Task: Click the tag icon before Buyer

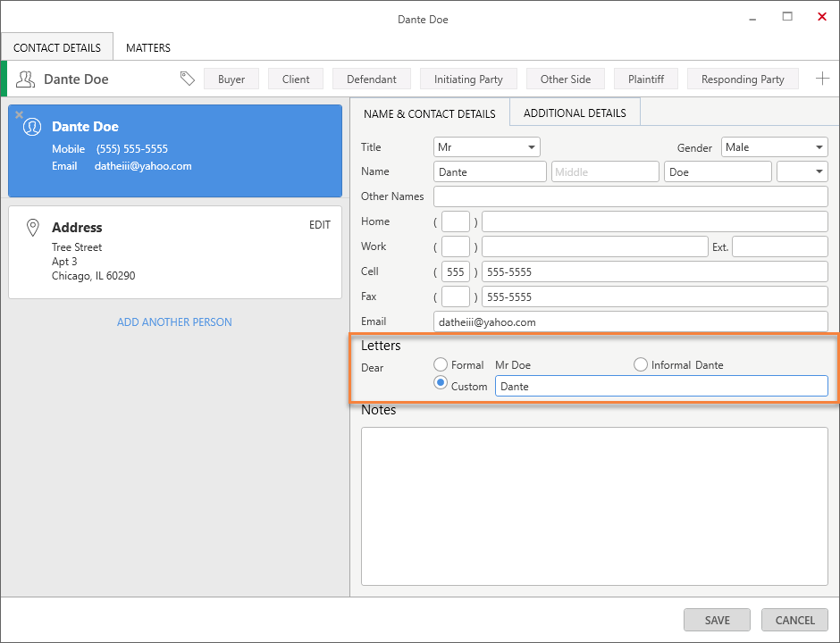Action: (187, 79)
